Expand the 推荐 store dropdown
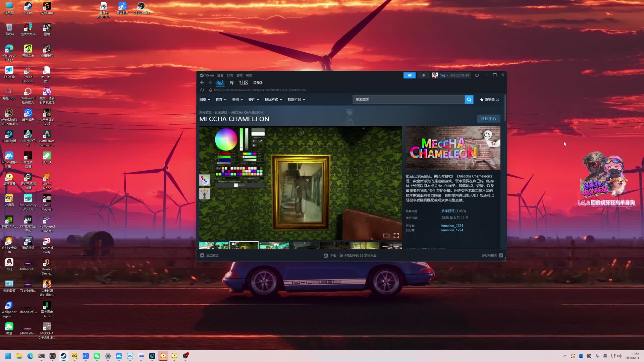Viewport: 644px width, 362px height. click(221, 100)
